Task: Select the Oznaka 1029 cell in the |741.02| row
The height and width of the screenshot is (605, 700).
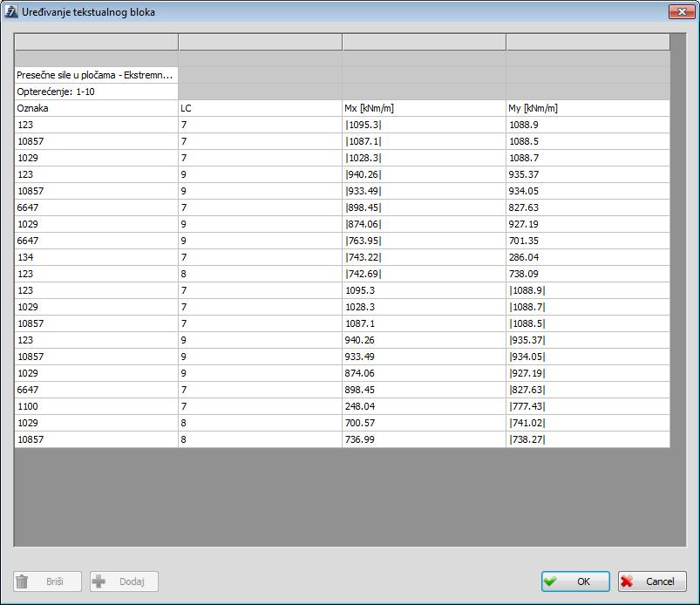Action: click(x=97, y=423)
